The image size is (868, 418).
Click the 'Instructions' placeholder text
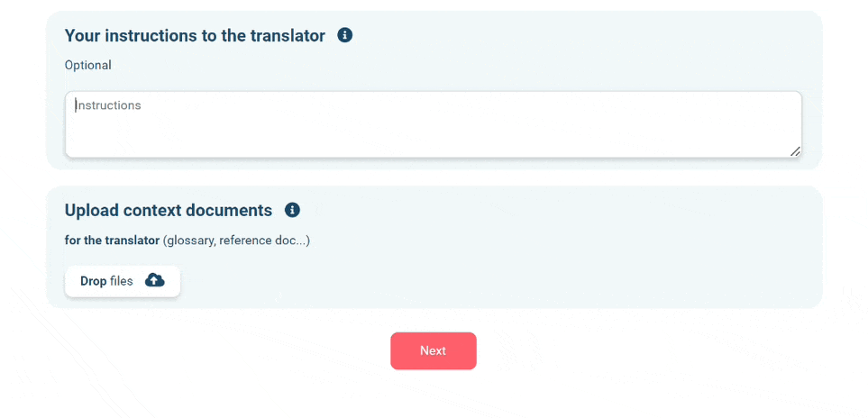[x=108, y=105]
